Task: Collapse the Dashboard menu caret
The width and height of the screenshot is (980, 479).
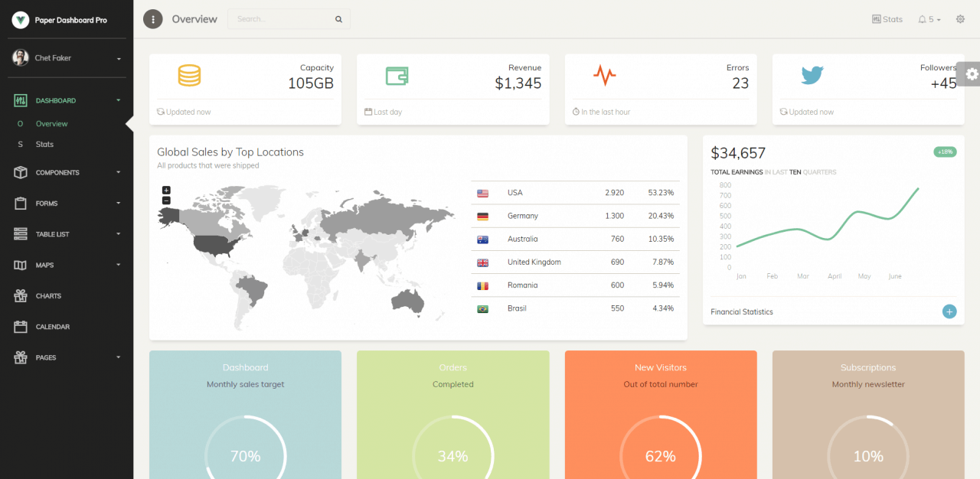Action: click(118, 100)
